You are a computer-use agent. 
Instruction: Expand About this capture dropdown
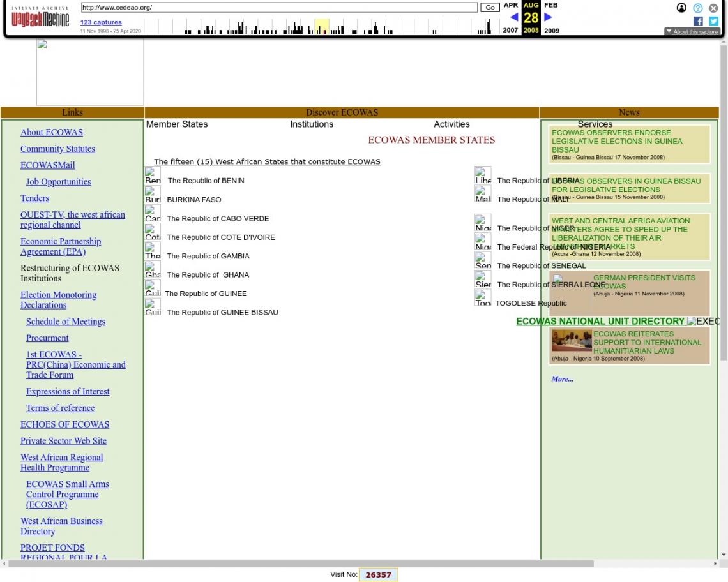[x=692, y=31]
